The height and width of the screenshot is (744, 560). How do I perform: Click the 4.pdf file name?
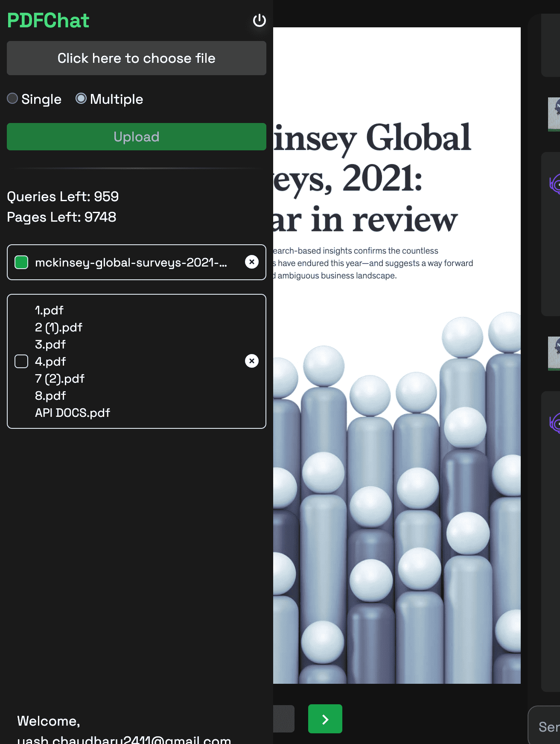50,361
